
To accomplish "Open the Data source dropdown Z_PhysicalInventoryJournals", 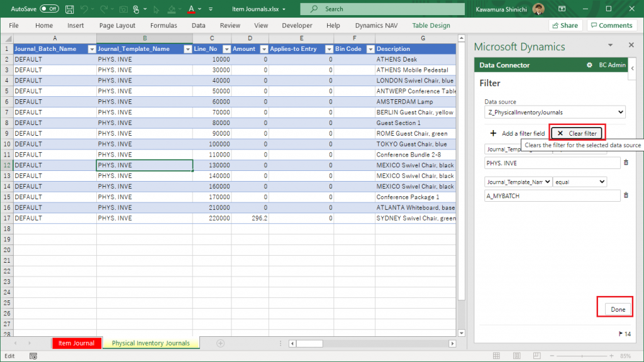I will (555, 112).
